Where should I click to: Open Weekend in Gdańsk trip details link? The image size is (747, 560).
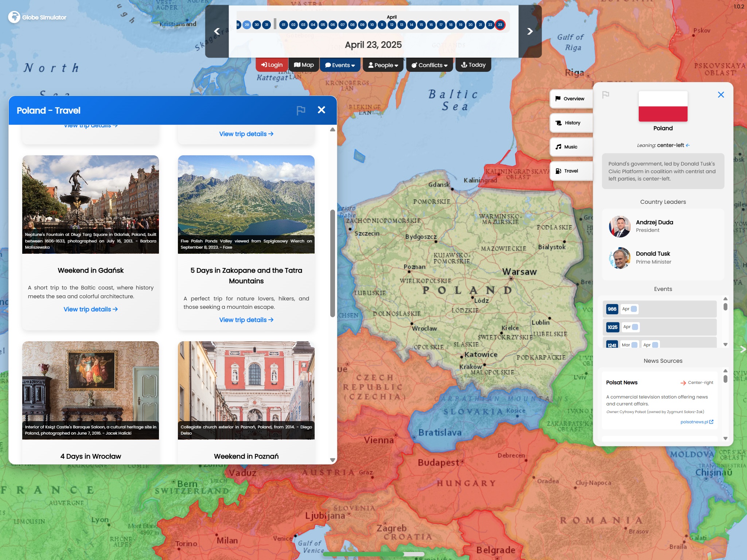point(90,309)
